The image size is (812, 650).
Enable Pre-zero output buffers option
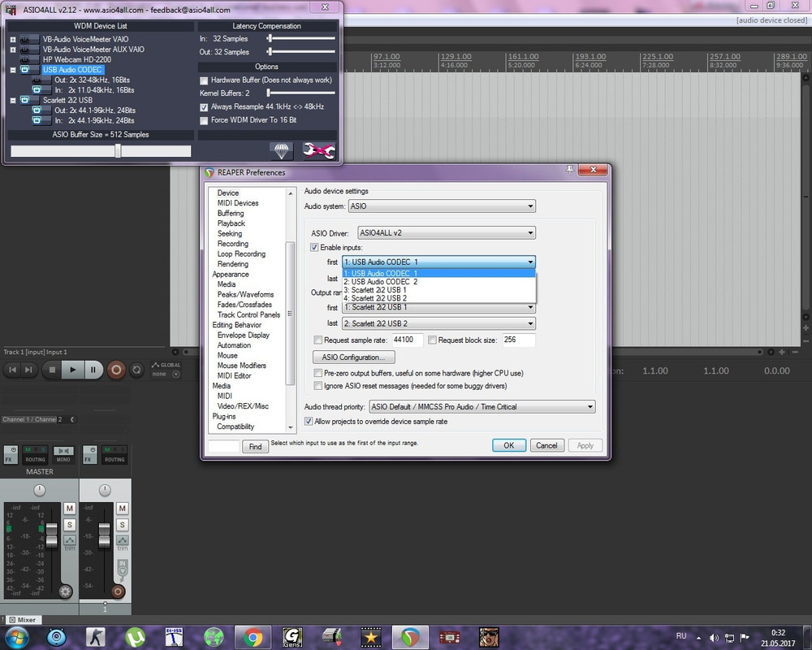(x=318, y=373)
